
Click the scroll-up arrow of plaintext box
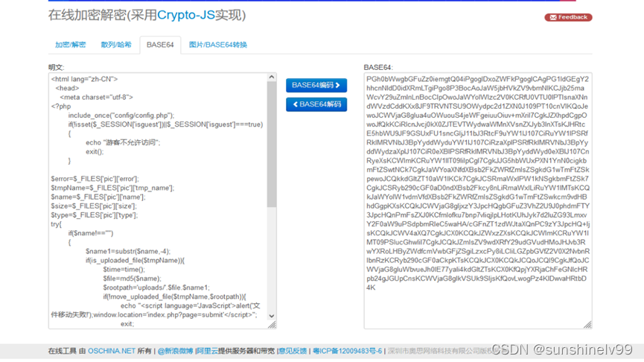tap(272, 77)
